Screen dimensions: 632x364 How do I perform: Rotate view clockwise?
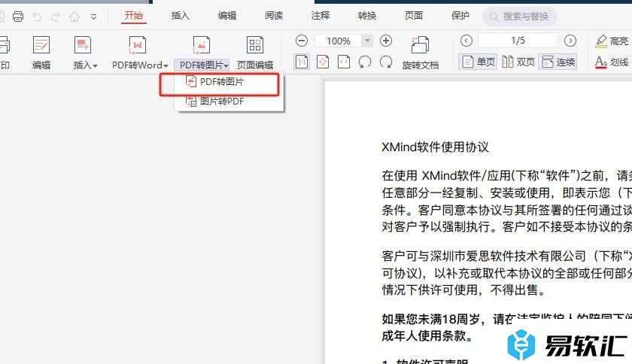coord(386,62)
